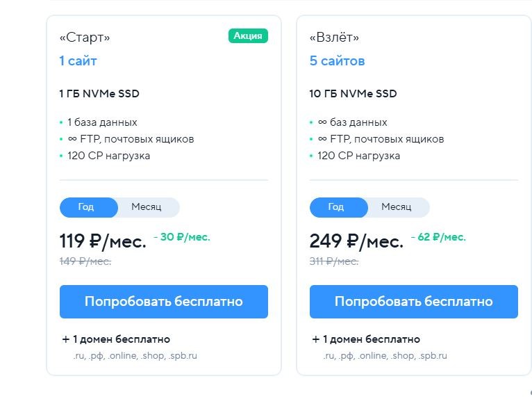Open the «5 сайтов» blue link

(337, 60)
